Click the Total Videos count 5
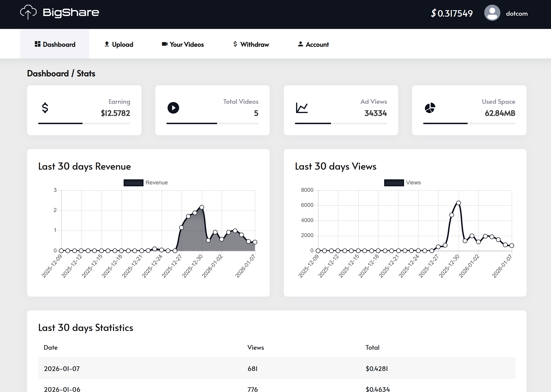 pos(256,113)
